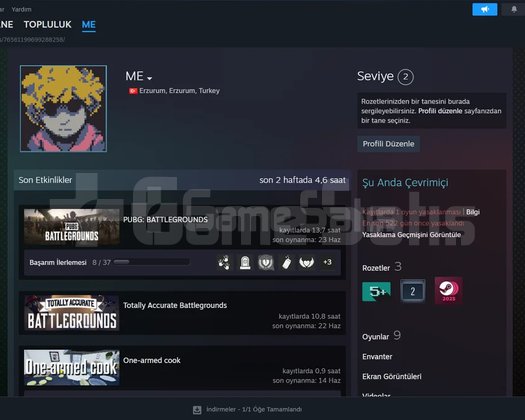The width and height of the screenshot is (525, 420).
Task: Open One-armed cook game thumbnail
Action: 72,368
